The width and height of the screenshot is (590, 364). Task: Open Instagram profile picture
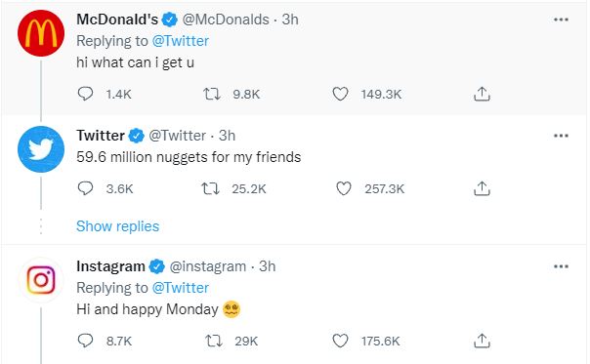[41, 280]
